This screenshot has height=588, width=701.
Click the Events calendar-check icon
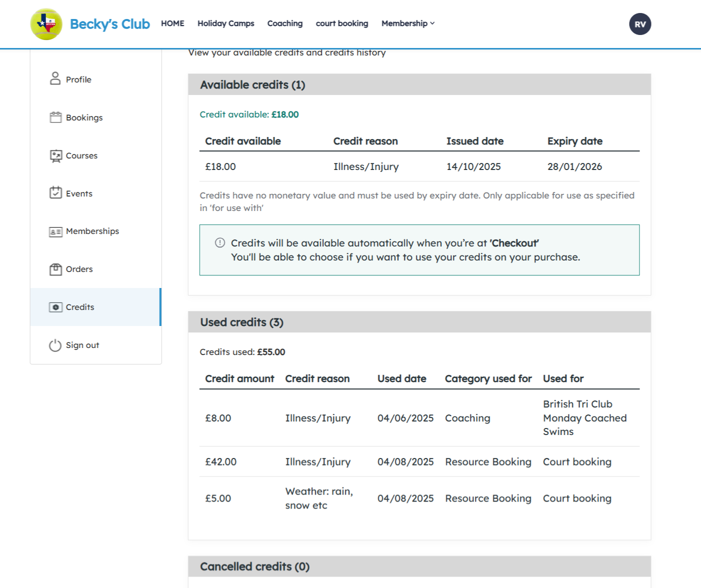(56, 193)
